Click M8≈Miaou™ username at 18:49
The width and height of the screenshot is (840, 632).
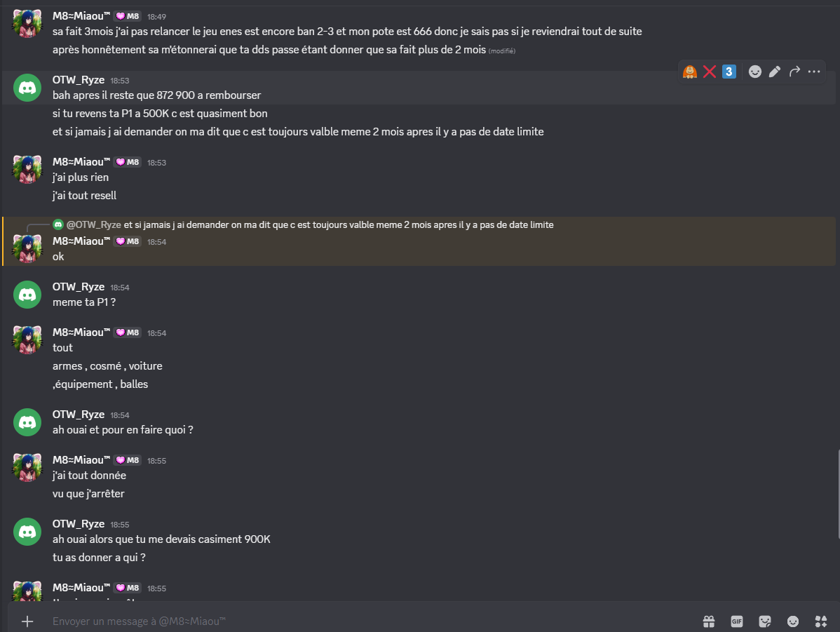click(81, 15)
